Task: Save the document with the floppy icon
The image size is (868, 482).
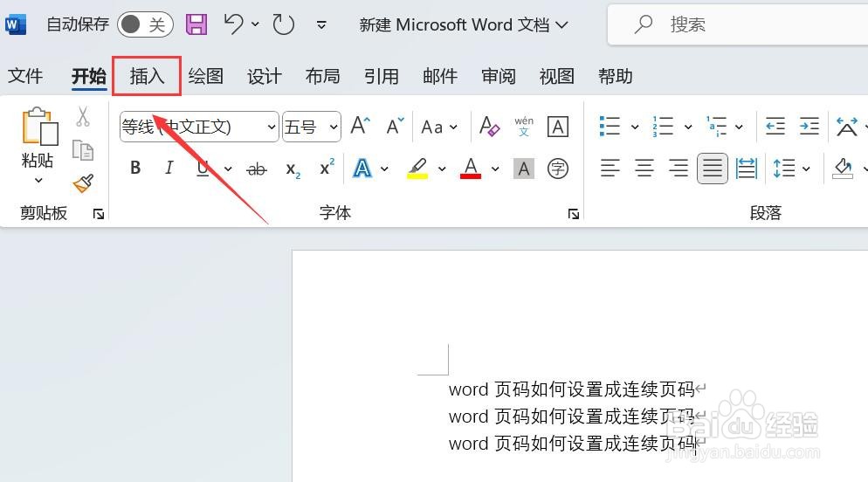Action: pos(196,24)
